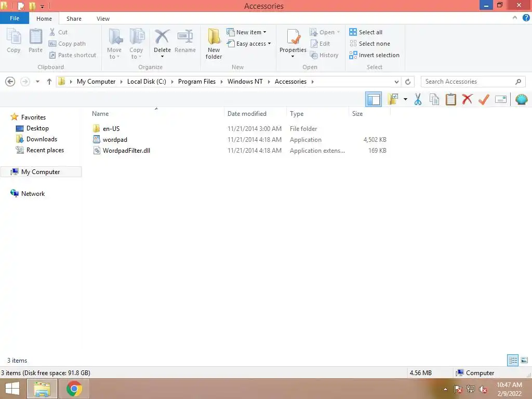532x399 pixels.
Task: Click the blue shell globe icon
Action: click(521, 99)
